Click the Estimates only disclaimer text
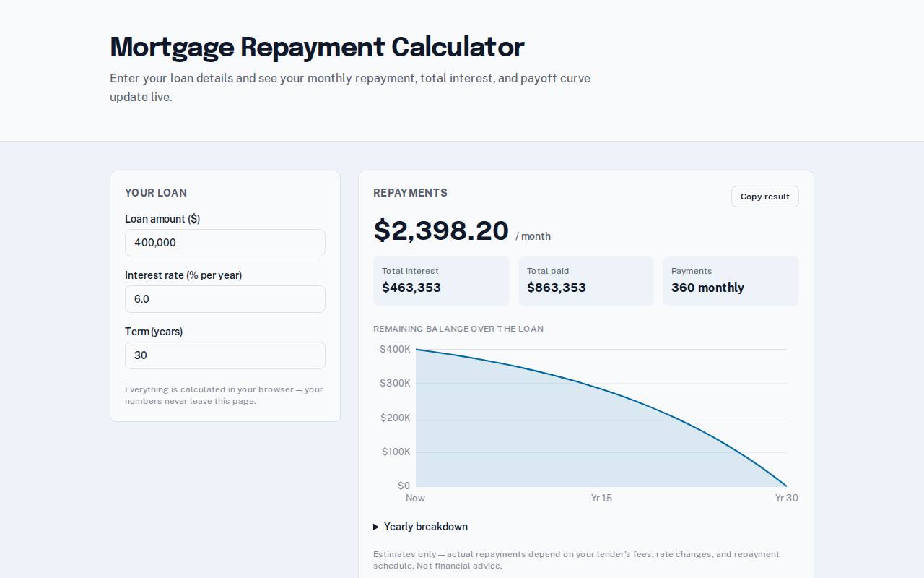Image resolution: width=924 pixels, height=578 pixels. tap(576, 560)
